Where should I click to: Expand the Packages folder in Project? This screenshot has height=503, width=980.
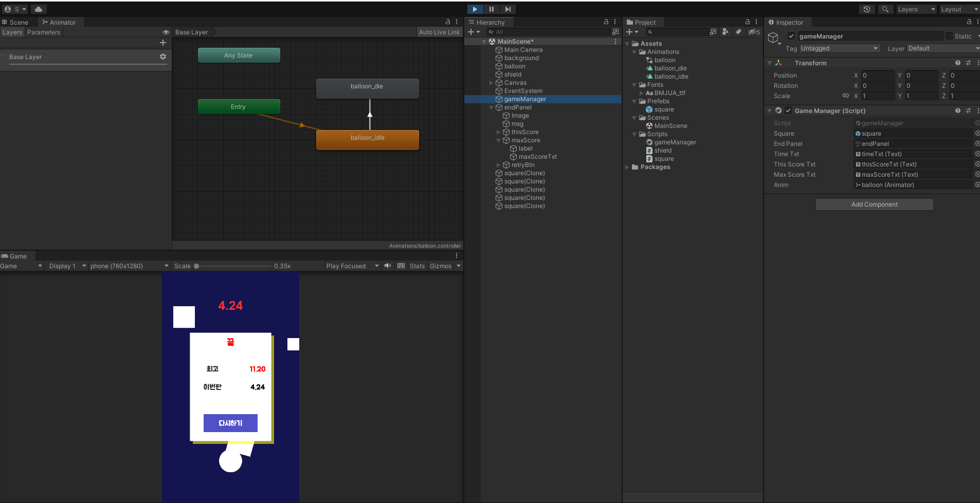click(627, 167)
